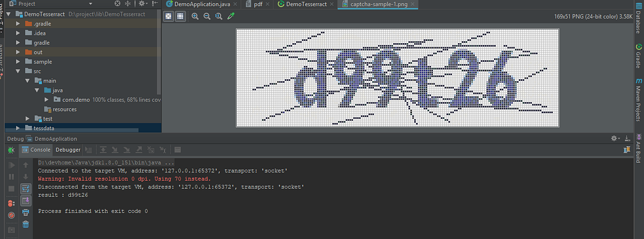Open the Maven Projects tool window
644x239 pixels.
(639, 99)
